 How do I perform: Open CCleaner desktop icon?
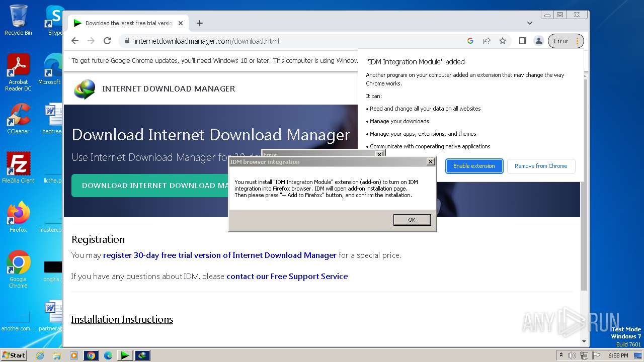pos(18,119)
